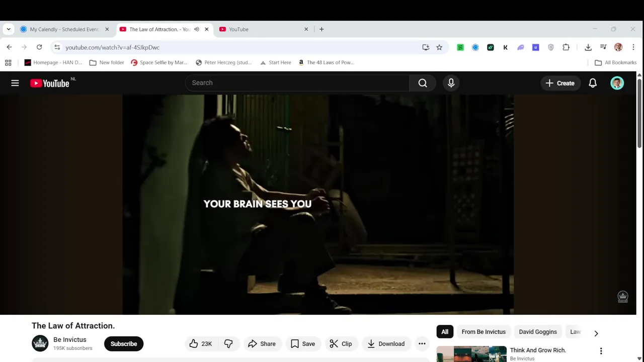Screen dimensions: 644x362
Task: Open YouTube notifications bell
Action: [593, 83]
